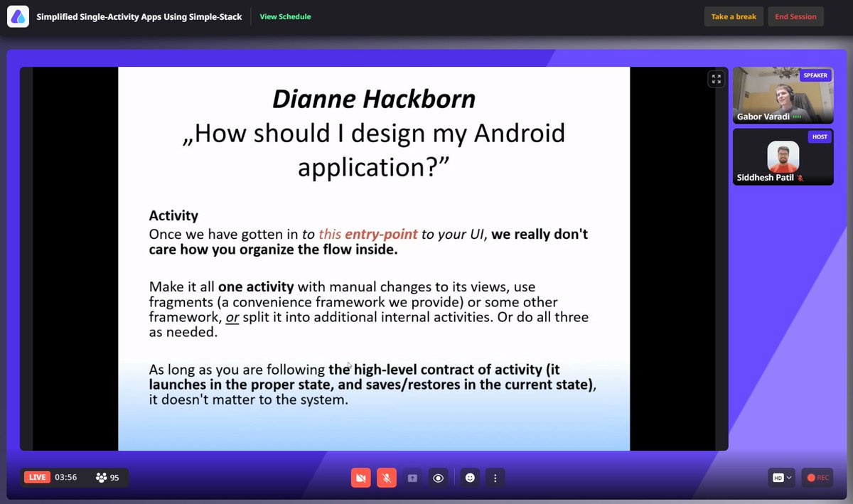853x504 pixels.
Task: Click the slide heading 'Dianne Hackborn'
Action: (x=374, y=99)
